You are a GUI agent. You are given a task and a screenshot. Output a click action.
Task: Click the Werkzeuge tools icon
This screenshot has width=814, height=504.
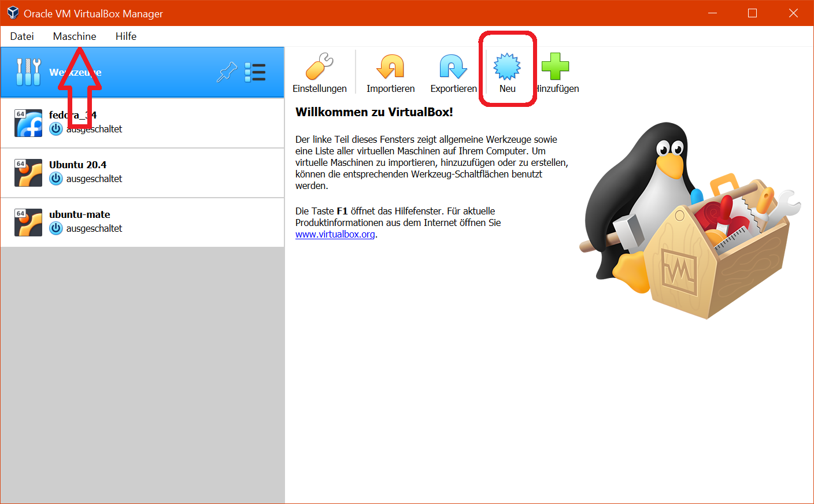click(28, 72)
